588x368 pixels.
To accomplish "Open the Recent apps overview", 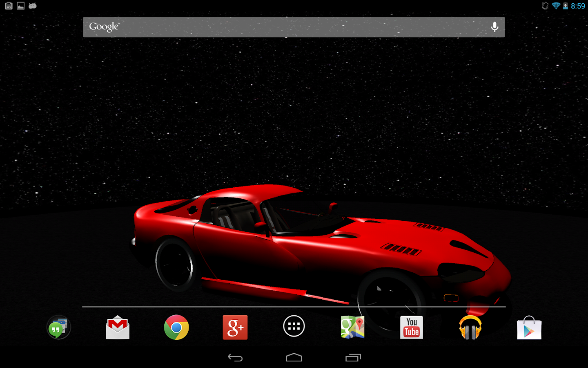I will tap(353, 358).
